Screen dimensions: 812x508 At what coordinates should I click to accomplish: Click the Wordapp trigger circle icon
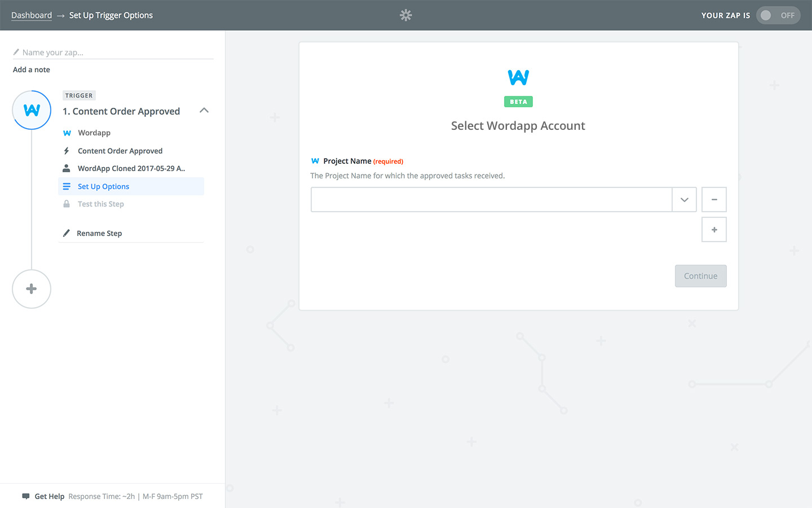coord(32,110)
